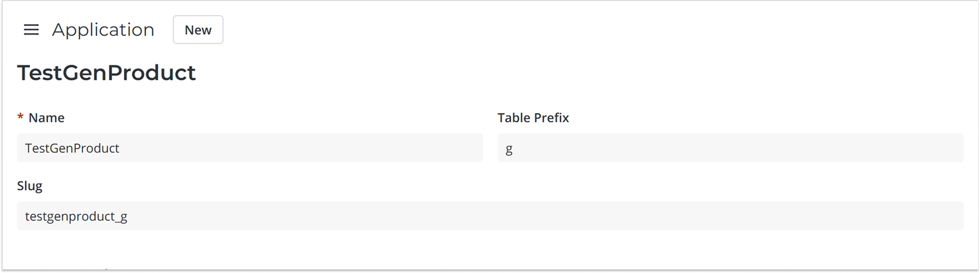Click the TestGenProduct text inside Name field
980x273 pixels.
click(72, 148)
